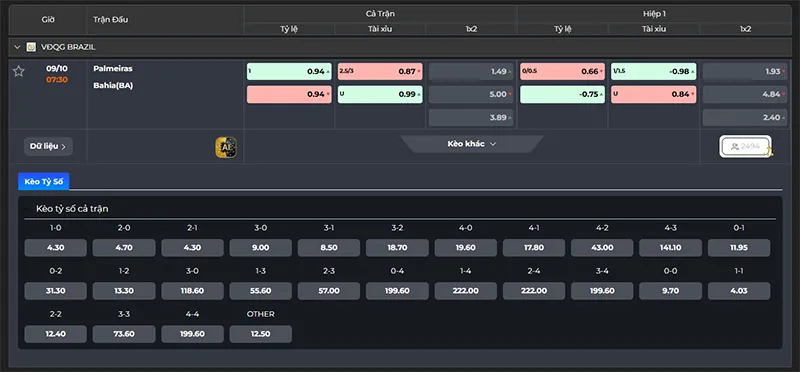Click the Hiệp 1 column header
Screen dimensions: 800x372
point(654,14)
